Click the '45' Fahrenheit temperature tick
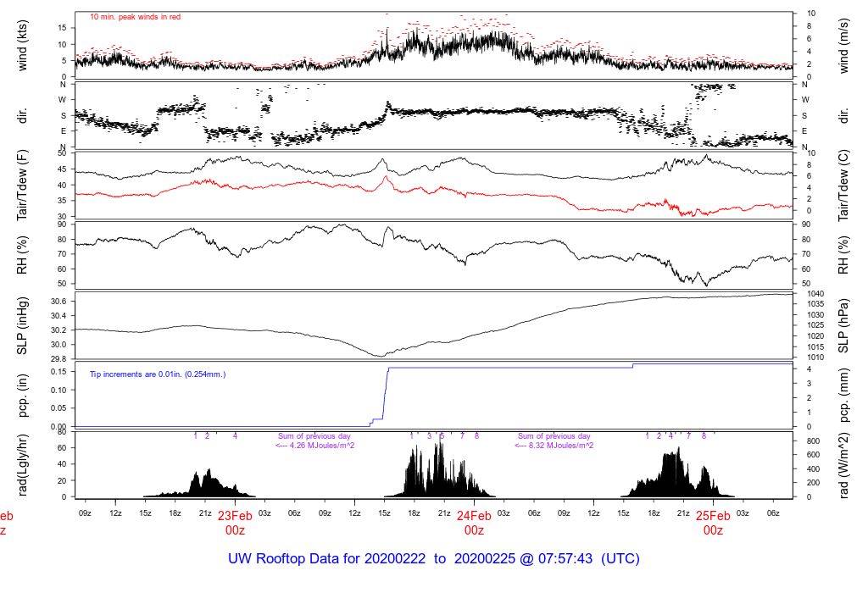 [62, 169]
